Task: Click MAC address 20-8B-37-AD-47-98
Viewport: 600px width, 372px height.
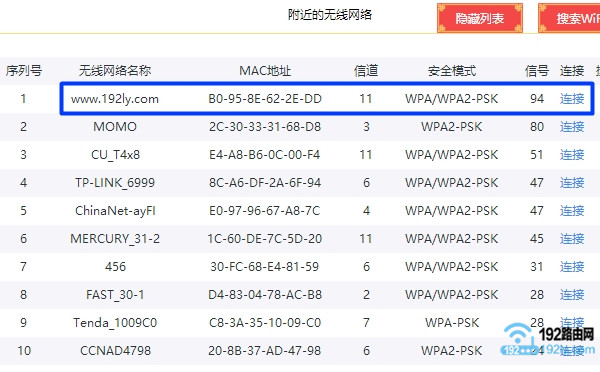Action: pyautogui.click(x=264, y=351)
